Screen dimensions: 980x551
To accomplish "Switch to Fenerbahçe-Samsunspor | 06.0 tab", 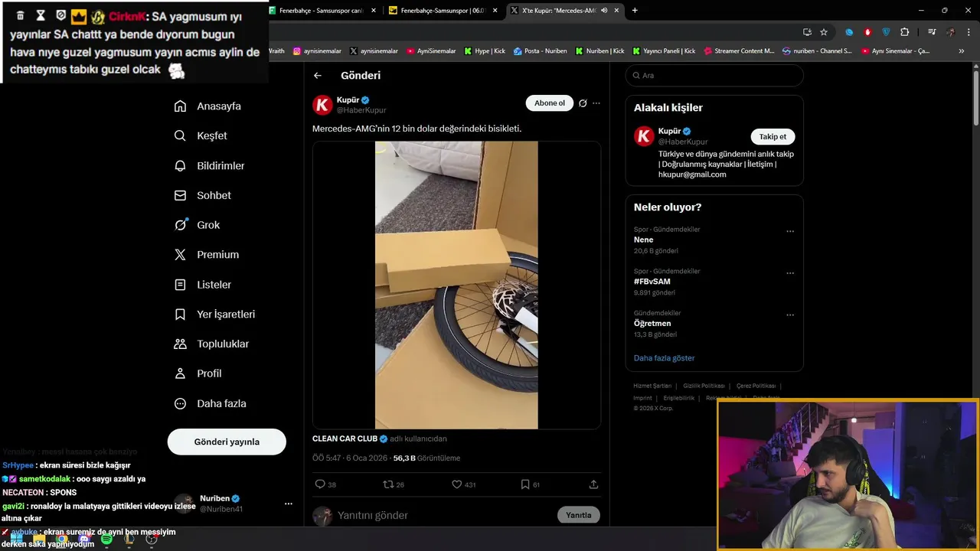I will (x=443, y=11).
